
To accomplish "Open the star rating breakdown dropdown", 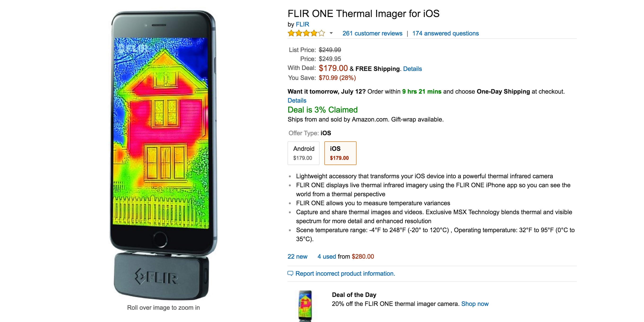I will tap(331, 34).
